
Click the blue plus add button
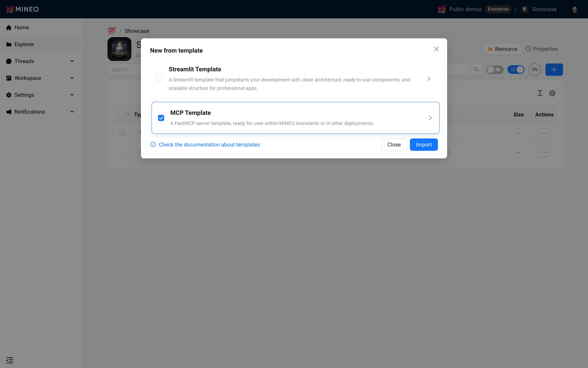coord(554,70)
